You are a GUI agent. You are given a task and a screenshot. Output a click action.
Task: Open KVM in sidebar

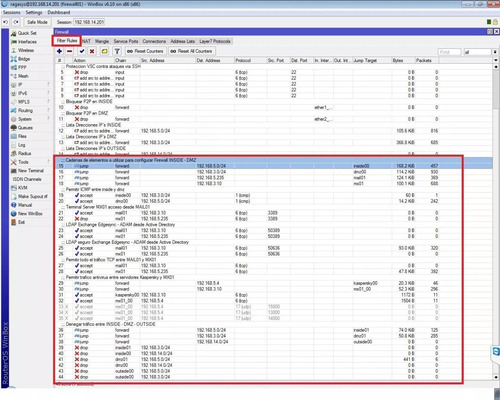22,188
